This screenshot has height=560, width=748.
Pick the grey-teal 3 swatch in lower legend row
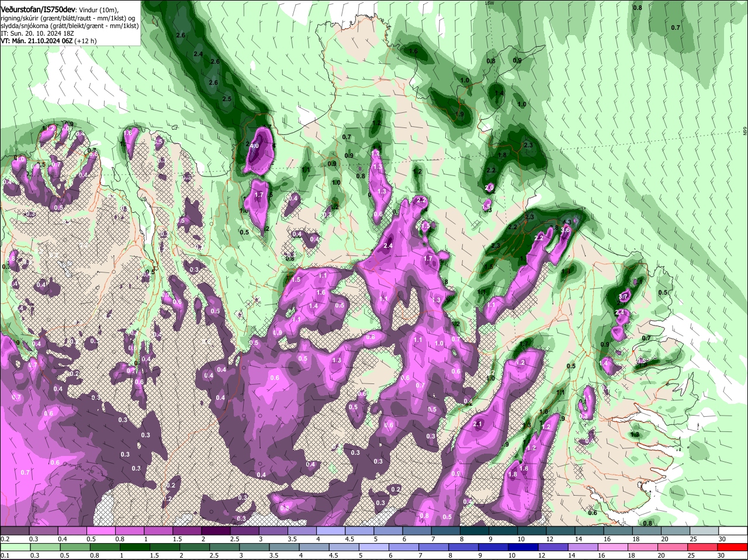255,547
